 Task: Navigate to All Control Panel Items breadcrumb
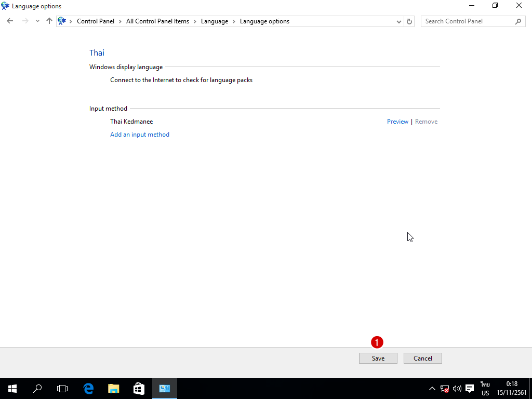pyautogui.click(x=157, y=21)
